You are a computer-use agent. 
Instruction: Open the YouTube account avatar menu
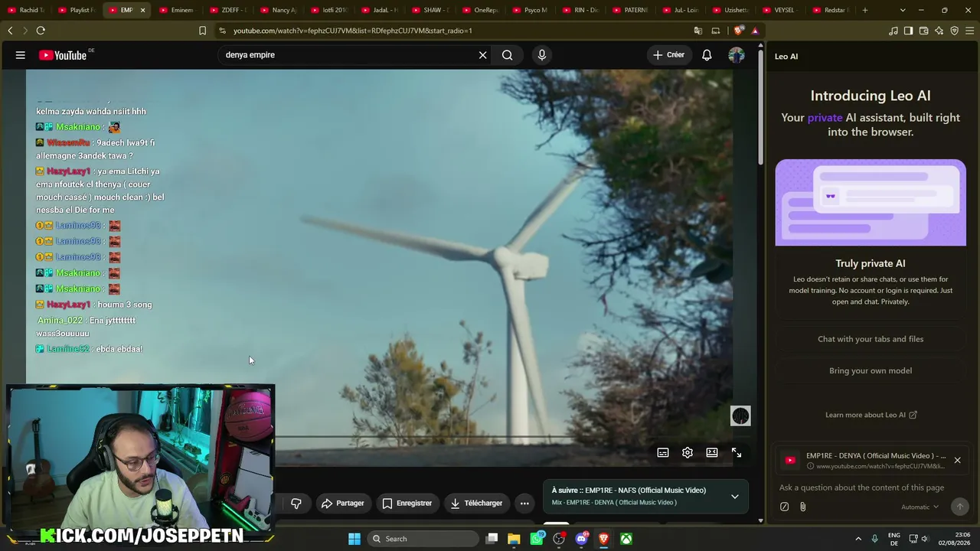pyautogui.click(x=737, y=55)
